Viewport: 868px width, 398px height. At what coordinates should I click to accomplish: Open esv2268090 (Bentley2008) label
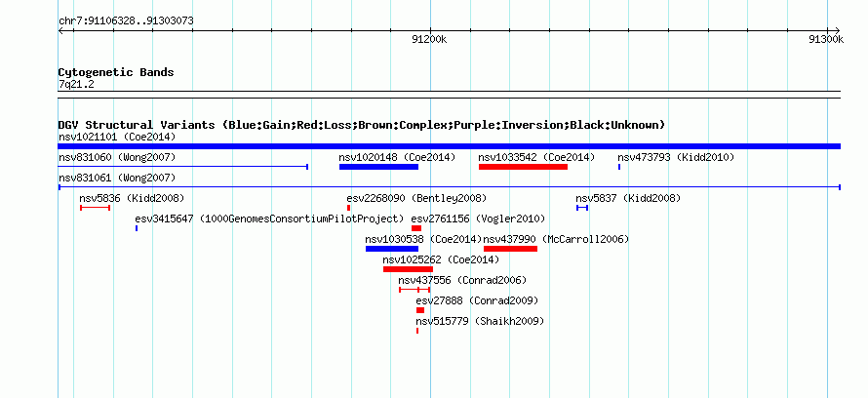click(x=416, y=199)
